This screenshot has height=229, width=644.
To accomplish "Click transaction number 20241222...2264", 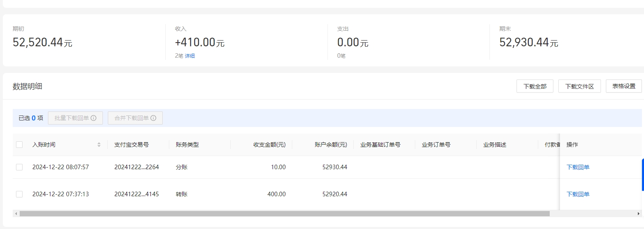I will (x=137, y=167).
